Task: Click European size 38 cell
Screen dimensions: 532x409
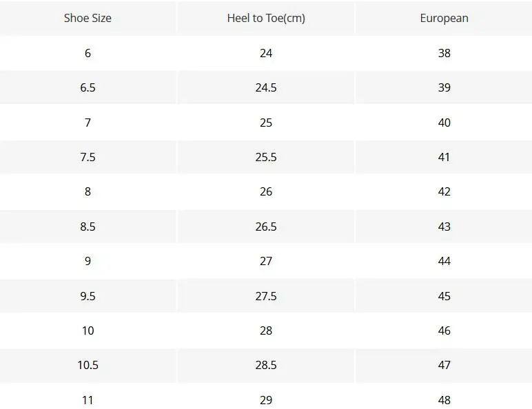Action: pyautogui.click(x=444, y=53)
